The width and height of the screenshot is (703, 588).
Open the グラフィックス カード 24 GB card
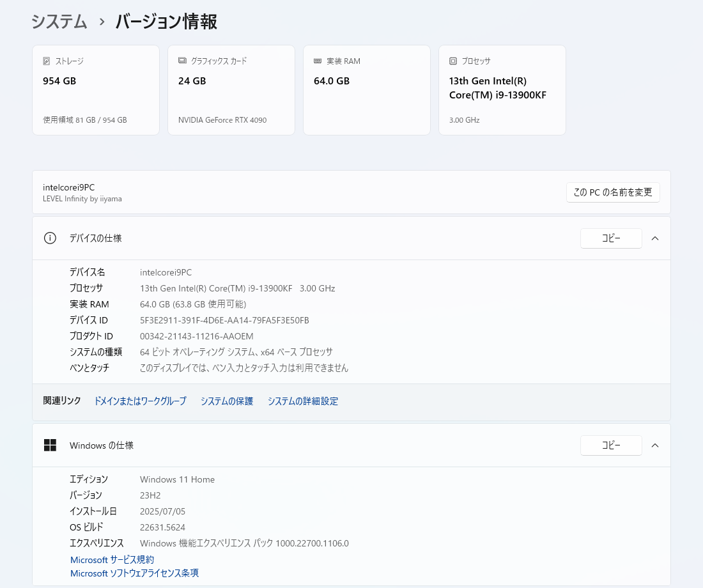[231, 89]
